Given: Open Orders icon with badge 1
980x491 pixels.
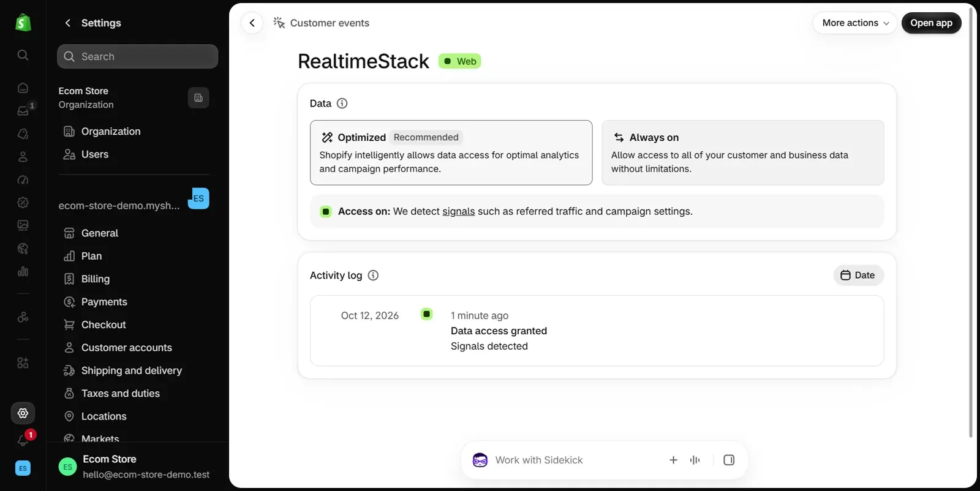Looking at the screenshot, I should [x=23, y=111].
